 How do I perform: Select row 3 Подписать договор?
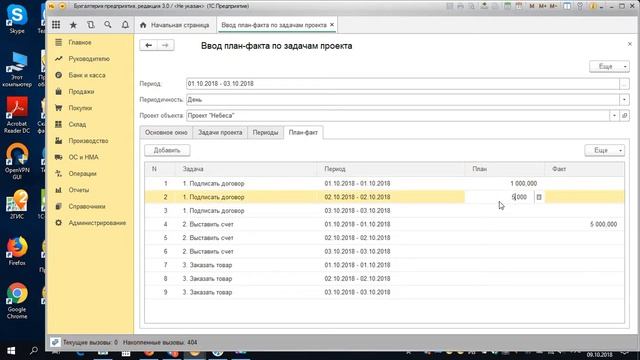tap(384, 211)
